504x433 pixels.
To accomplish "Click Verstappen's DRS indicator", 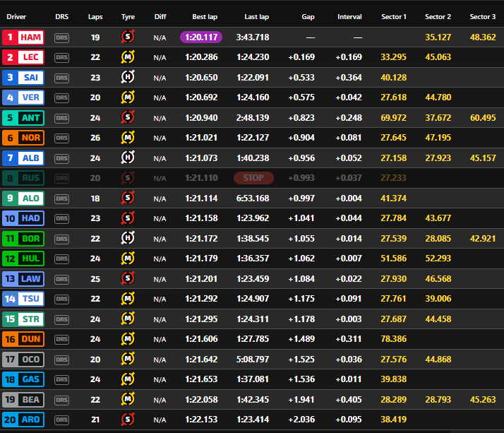I will 62,97.
